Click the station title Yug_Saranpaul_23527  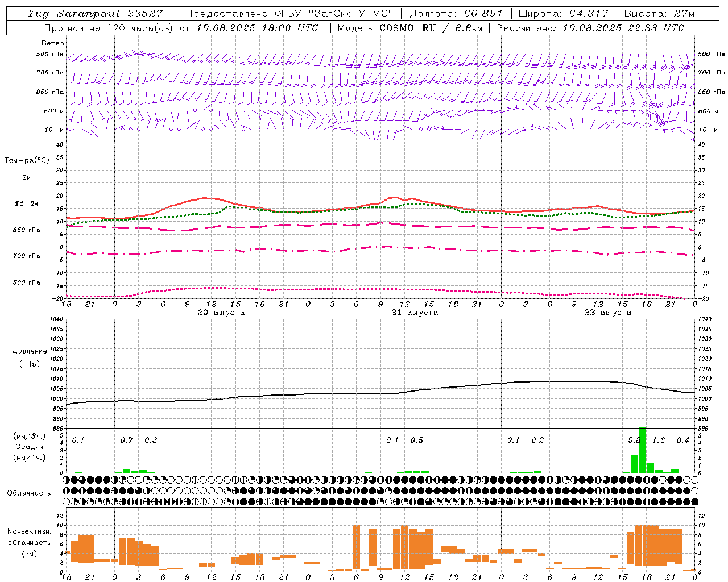click(95, 14)
